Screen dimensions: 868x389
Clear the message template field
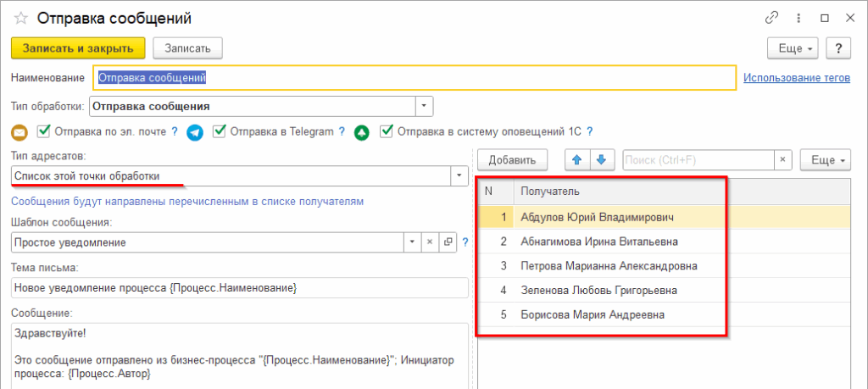point(431,242)
